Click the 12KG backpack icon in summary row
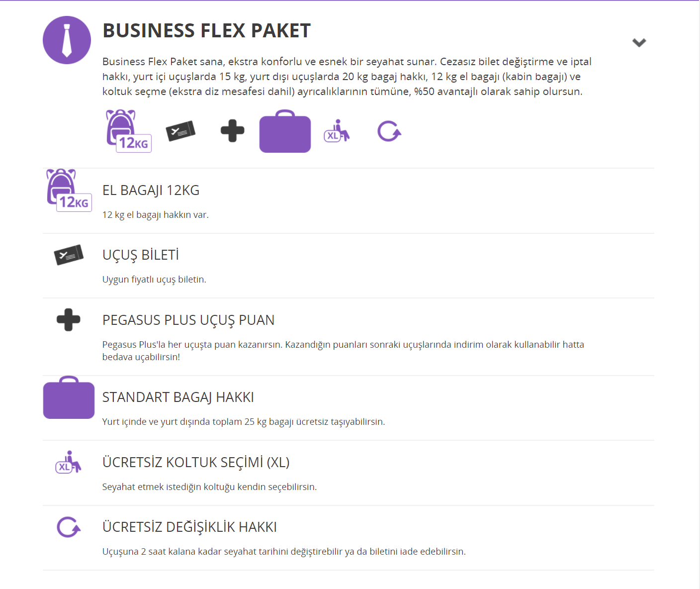The width and height of the screenshot is (700, 589). click(x=128, y=131)
